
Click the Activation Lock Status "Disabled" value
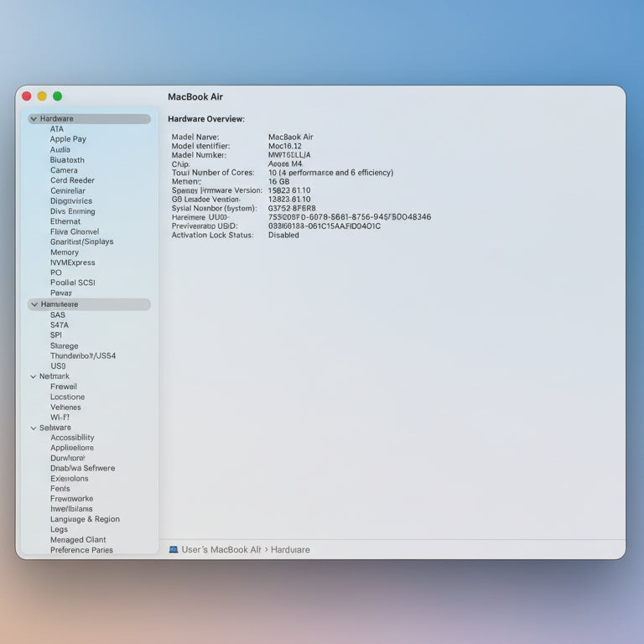[283, 235]
